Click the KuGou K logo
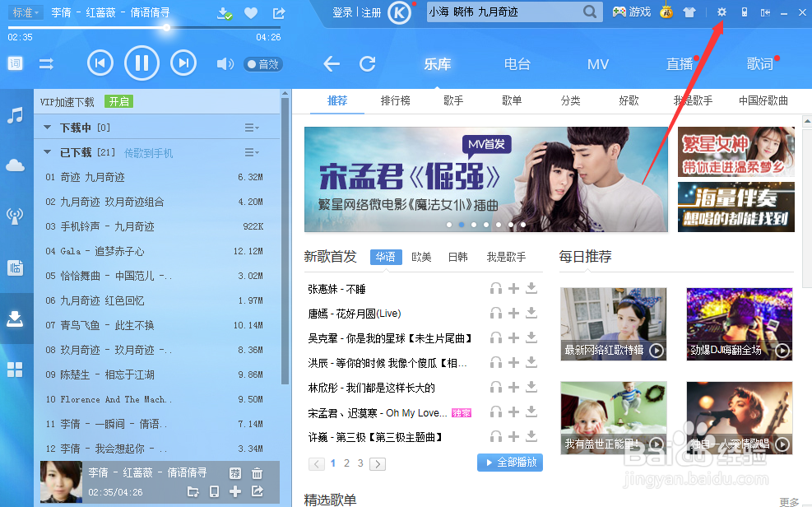Viewport: 812px width, 507px height. (x=399, y=13)
